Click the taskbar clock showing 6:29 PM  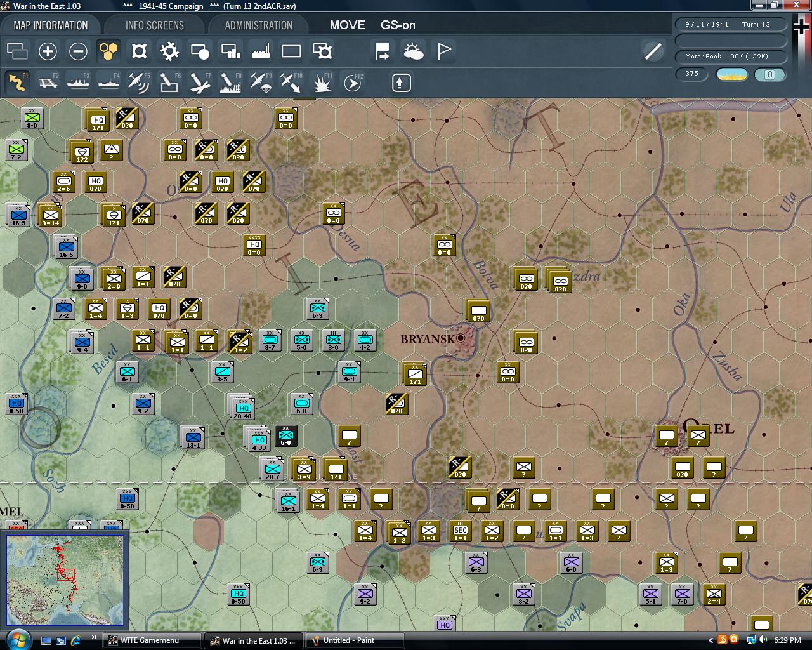(787, 640)
